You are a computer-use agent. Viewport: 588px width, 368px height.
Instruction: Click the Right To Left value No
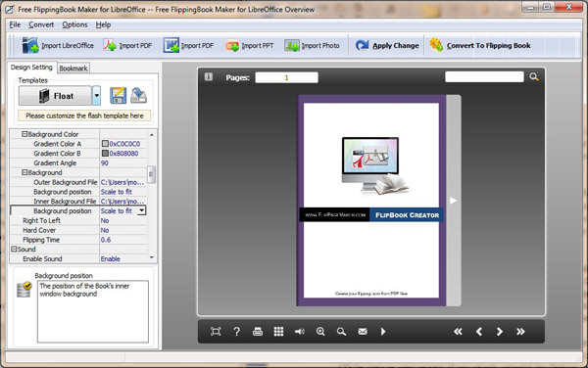[x=105, y=220]
